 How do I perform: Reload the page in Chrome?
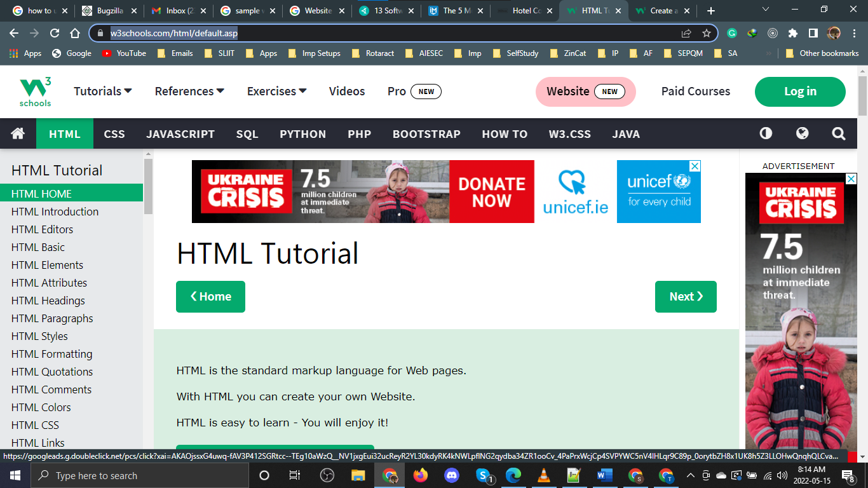pos(55,33)
